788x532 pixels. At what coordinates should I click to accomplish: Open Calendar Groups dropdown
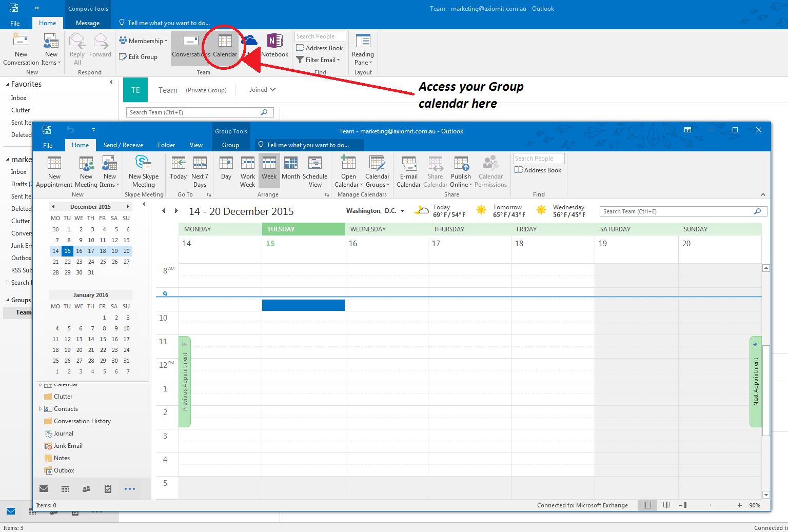tap(377, 172)
